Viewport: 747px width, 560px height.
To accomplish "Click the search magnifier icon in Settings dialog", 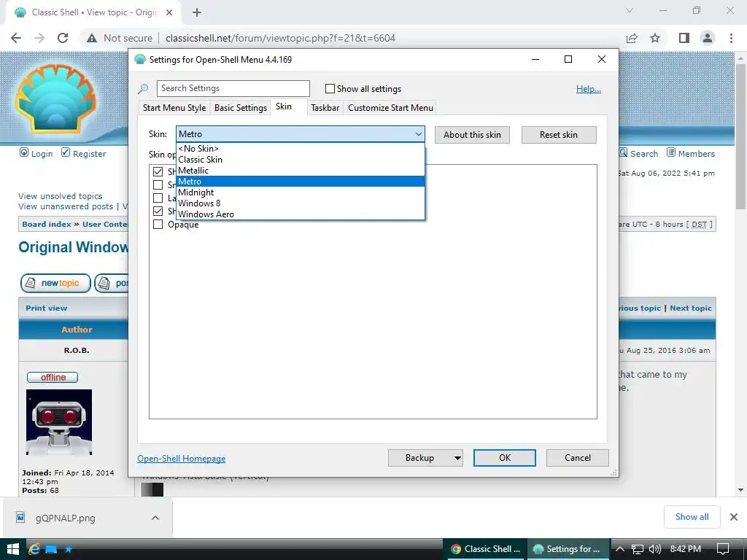I will tap(143, 88).
